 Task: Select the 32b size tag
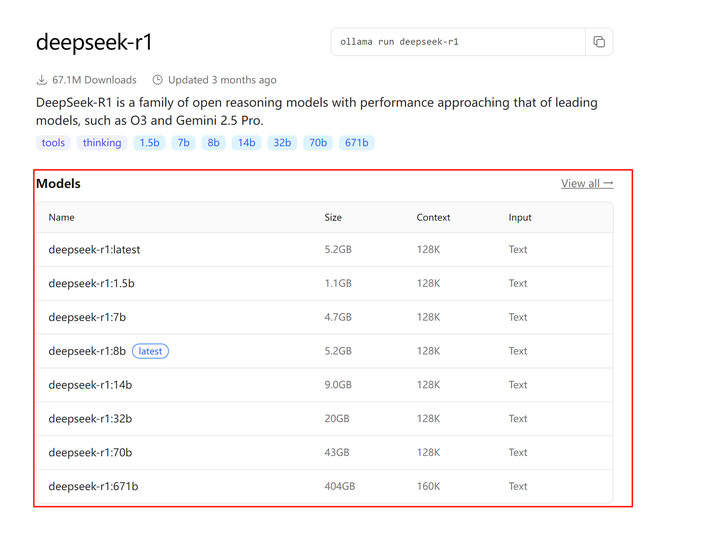coord(282,143)
